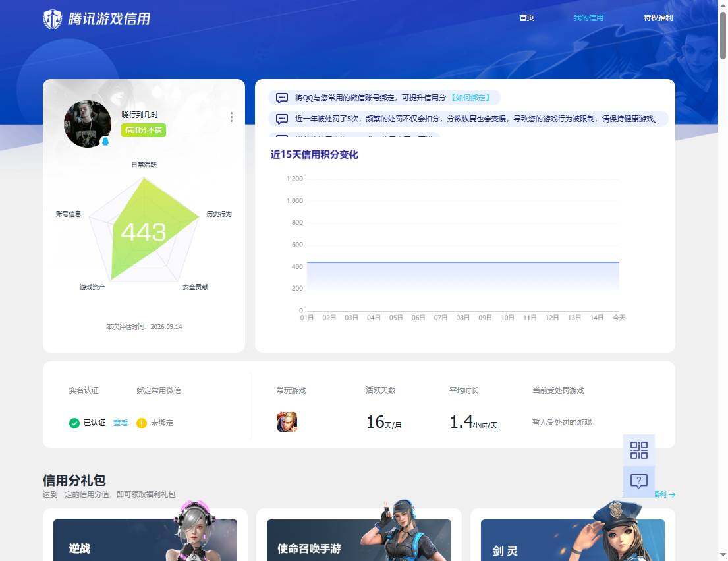Click the 晓行到几时 username

tap(140, 115)
